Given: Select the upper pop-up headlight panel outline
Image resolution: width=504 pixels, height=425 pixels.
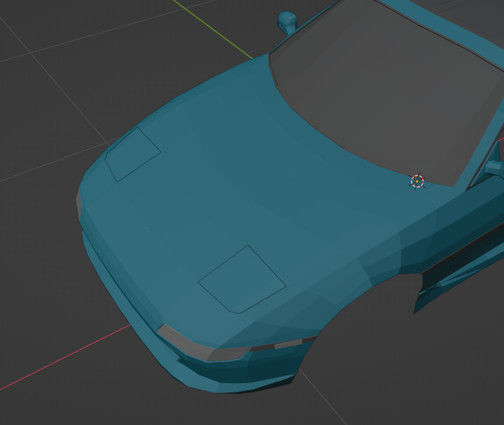Looking at the screenshot, I should 132,154.
